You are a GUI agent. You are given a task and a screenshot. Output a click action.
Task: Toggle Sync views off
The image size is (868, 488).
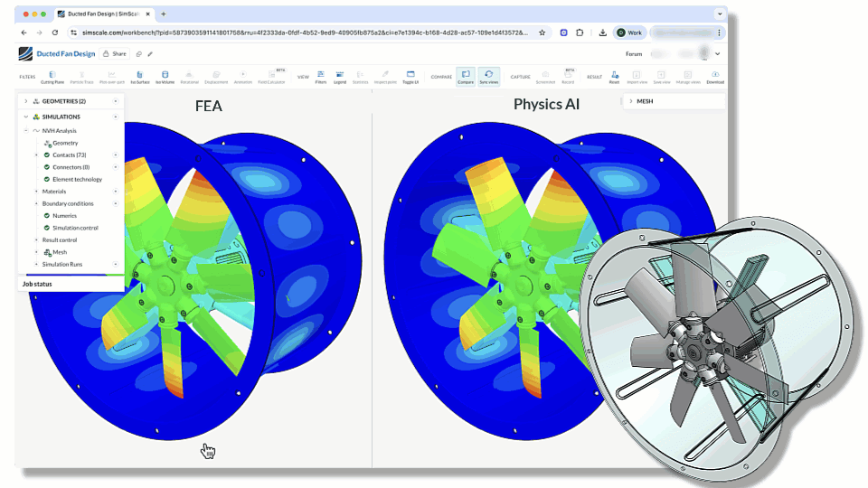click(x=488, y=77)
